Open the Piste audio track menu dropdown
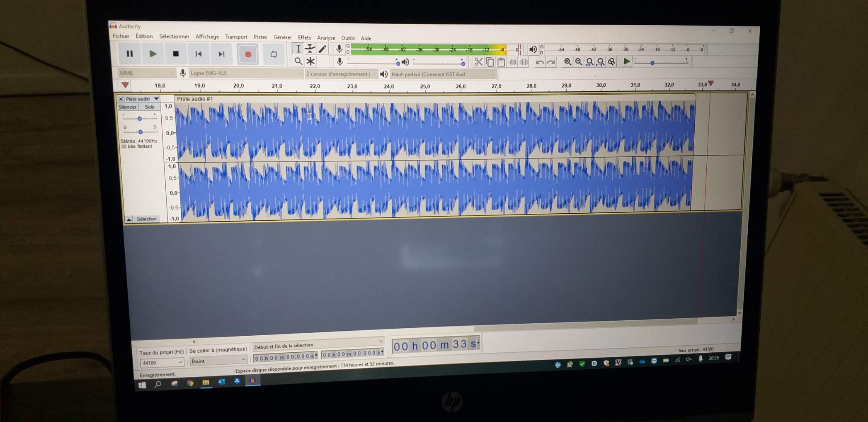868x422 pixels. point(142,99)
